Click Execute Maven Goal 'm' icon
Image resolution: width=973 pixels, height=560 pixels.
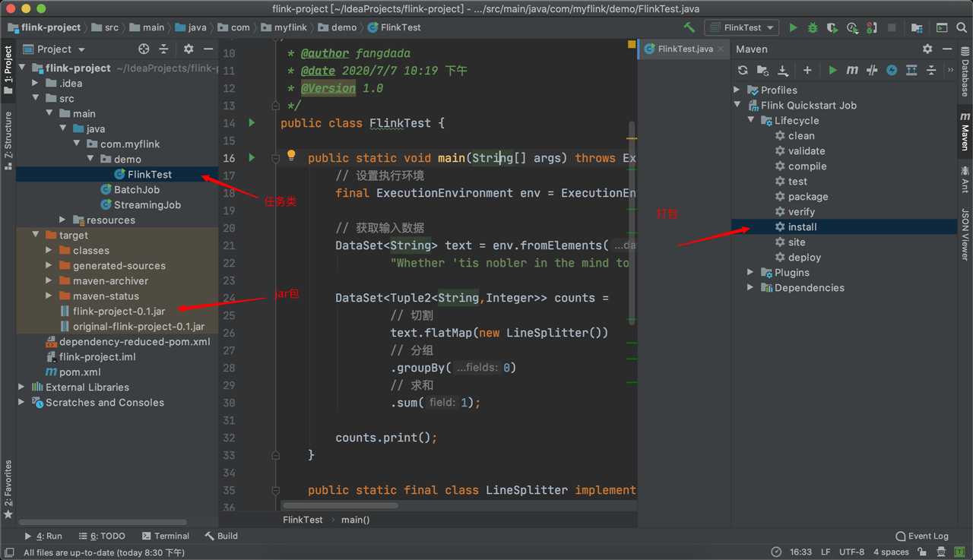point(852,70)
